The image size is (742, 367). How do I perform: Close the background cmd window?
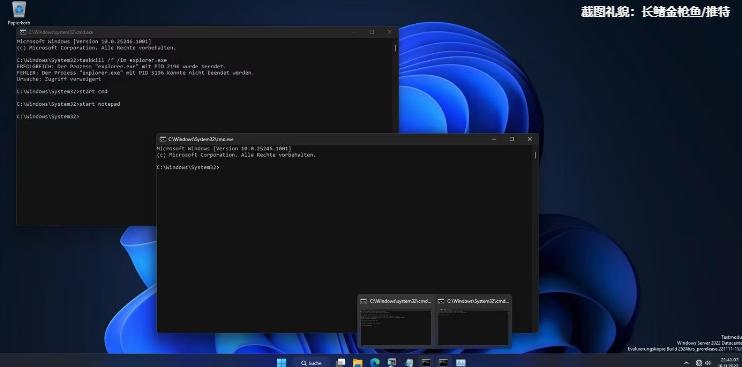pos(390,32)
